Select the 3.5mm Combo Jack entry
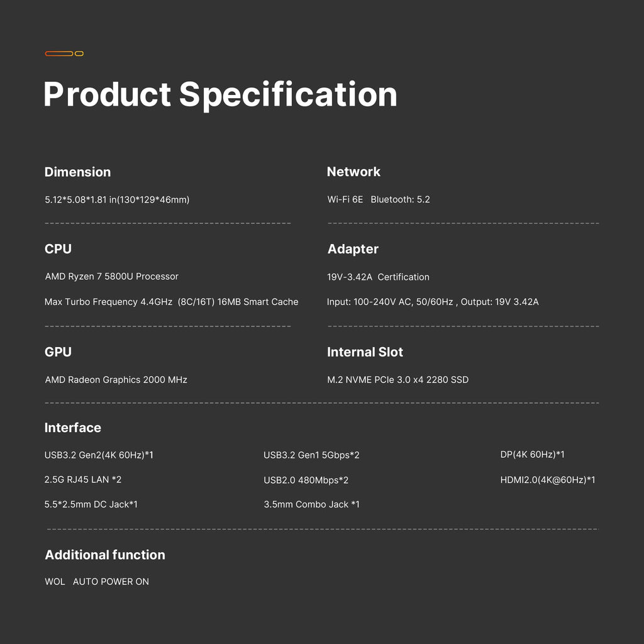The image size is (644, 644). (x=311, y=504)
